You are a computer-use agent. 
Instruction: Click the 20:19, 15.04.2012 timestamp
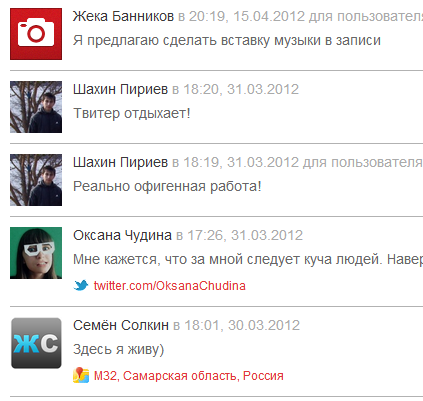click(x=247, y=16)
